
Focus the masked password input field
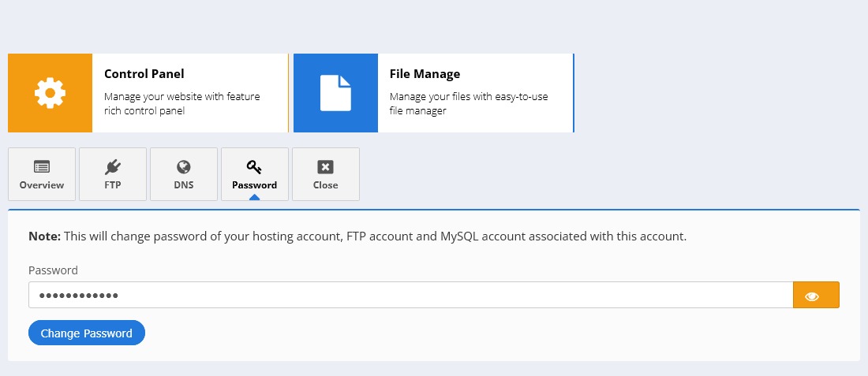point(410,296)
